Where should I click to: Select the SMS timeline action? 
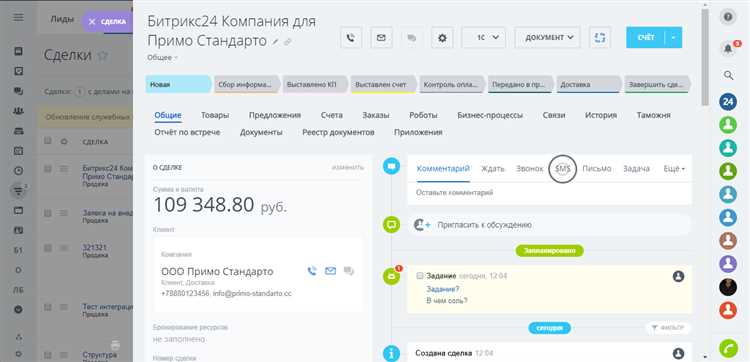[x=562, y=169]
